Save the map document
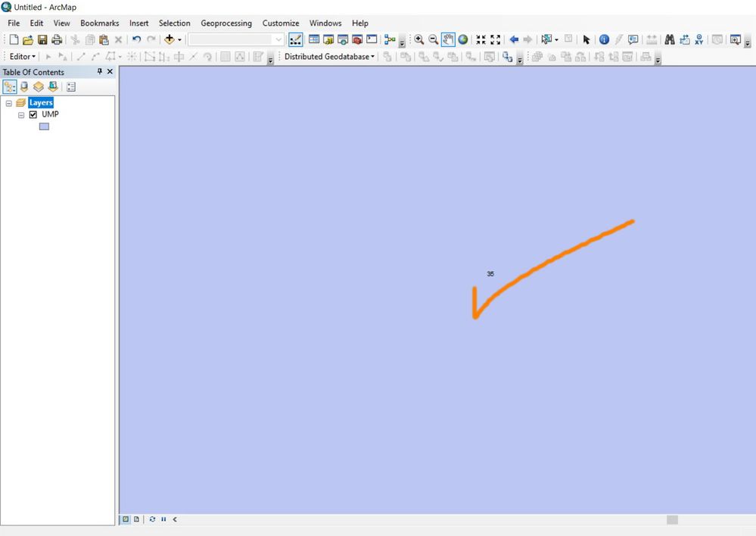The width and height of the screenshot is (756, 536). [42, 39]
